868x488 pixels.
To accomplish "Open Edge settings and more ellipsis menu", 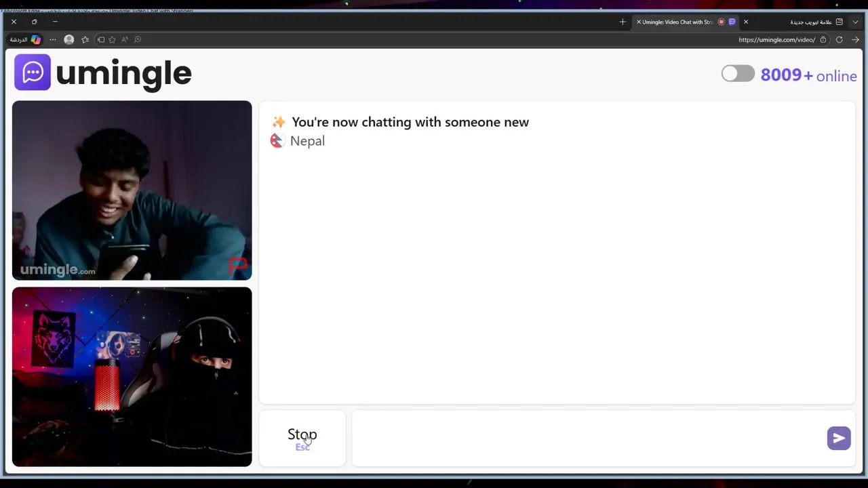I will pyautogui.click(x=53, y=39).
